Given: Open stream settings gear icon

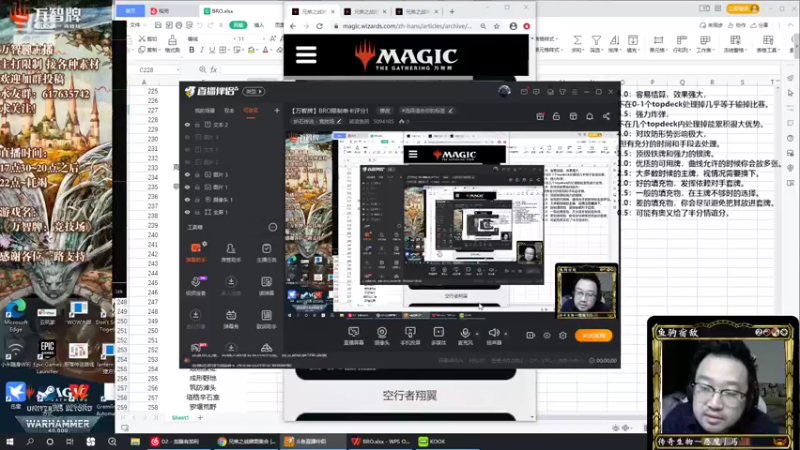Looking at the screenshot, I should pos(563,336).
